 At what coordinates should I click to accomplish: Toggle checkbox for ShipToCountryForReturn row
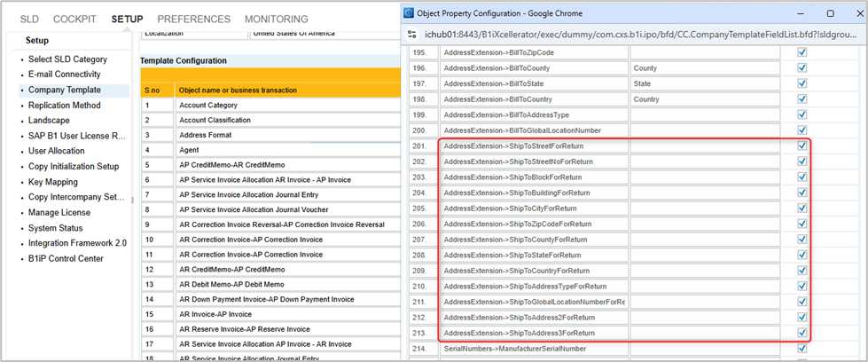point(802,271)
